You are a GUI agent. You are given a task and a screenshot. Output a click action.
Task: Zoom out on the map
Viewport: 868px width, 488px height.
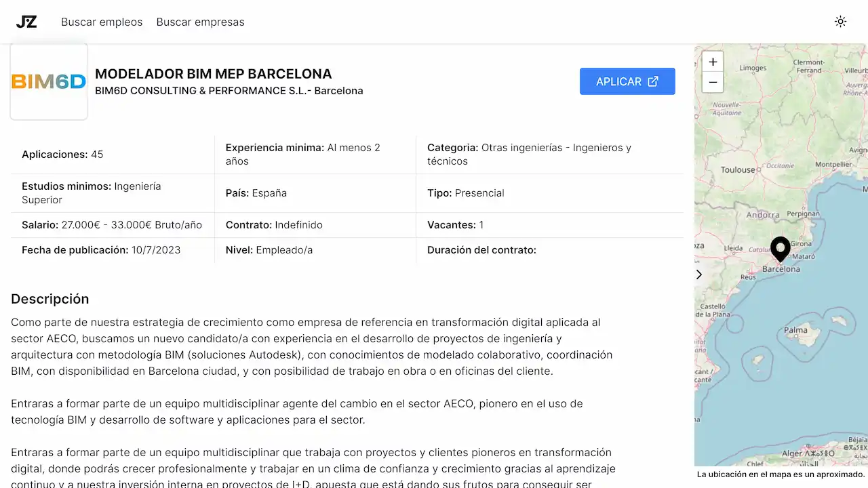point(713,82)
